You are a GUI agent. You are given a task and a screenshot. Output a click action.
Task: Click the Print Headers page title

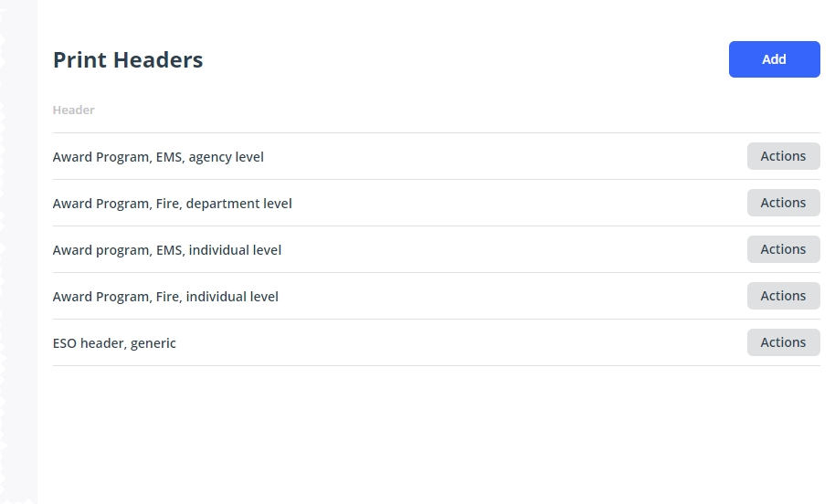point(128,59)
